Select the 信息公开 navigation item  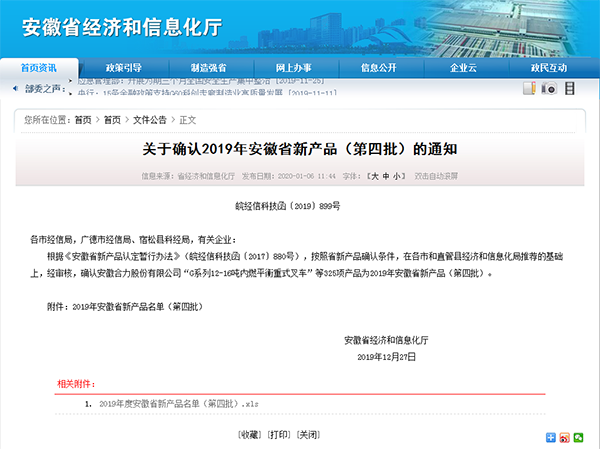coord(378,67)
